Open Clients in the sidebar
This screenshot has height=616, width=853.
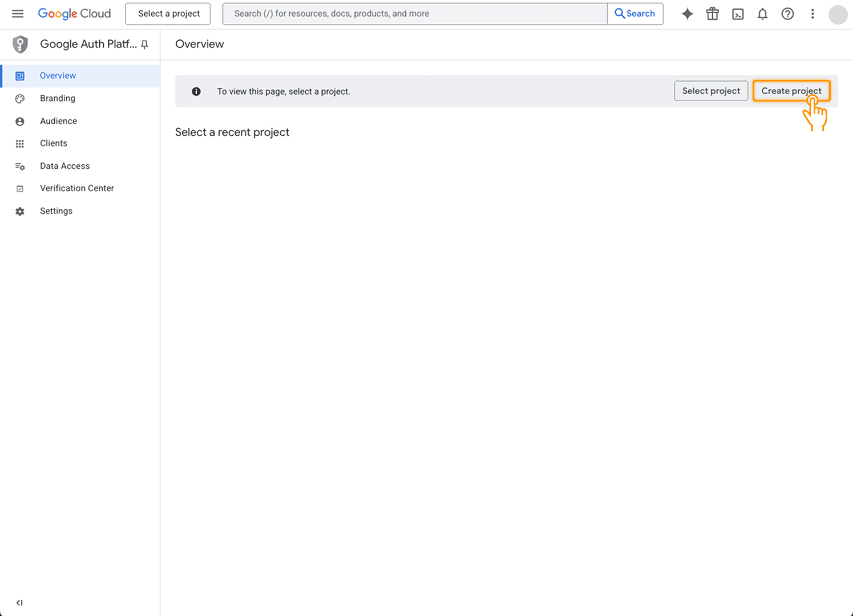coord(80,143)
